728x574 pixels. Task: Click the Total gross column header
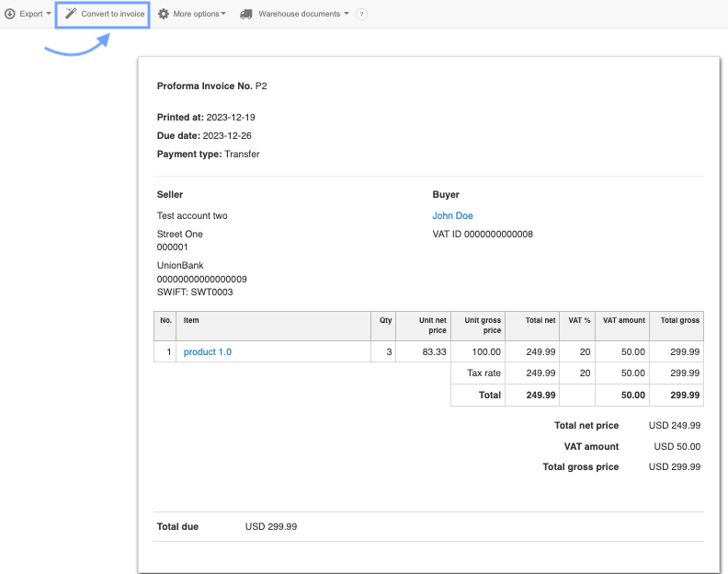click(x=679, y=320)
